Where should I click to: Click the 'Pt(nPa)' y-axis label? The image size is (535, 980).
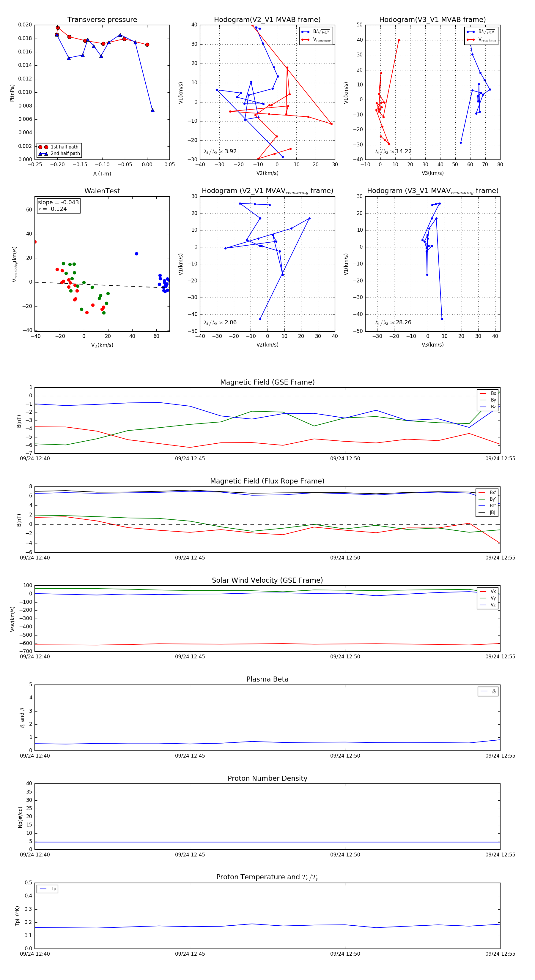(x=12, y=92)
